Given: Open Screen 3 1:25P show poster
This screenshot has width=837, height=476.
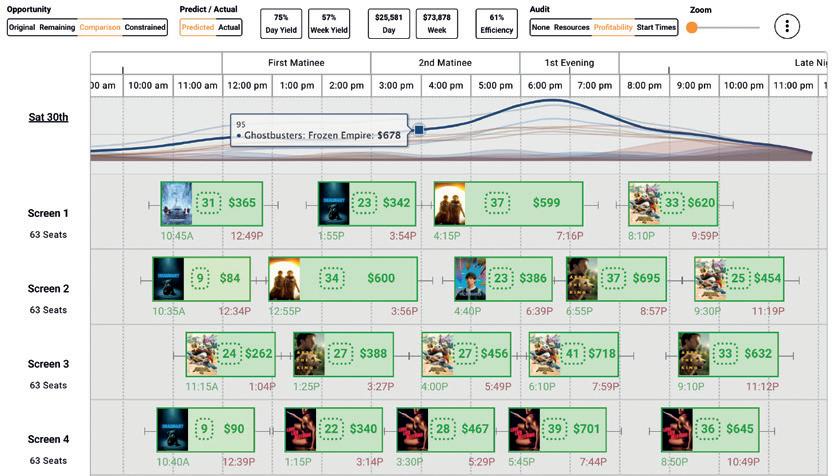Looking at the screenshot, I should pos(309,354).
